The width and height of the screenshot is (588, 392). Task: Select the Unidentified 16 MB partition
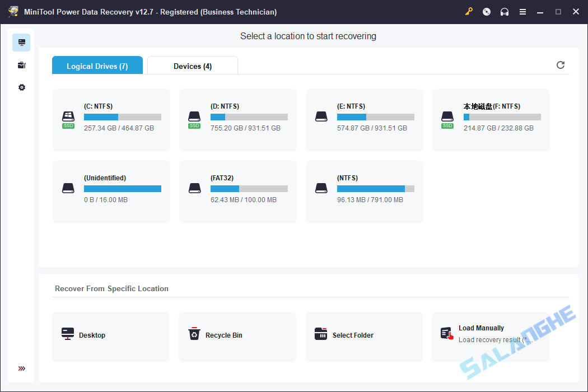[x=111, y=192]
